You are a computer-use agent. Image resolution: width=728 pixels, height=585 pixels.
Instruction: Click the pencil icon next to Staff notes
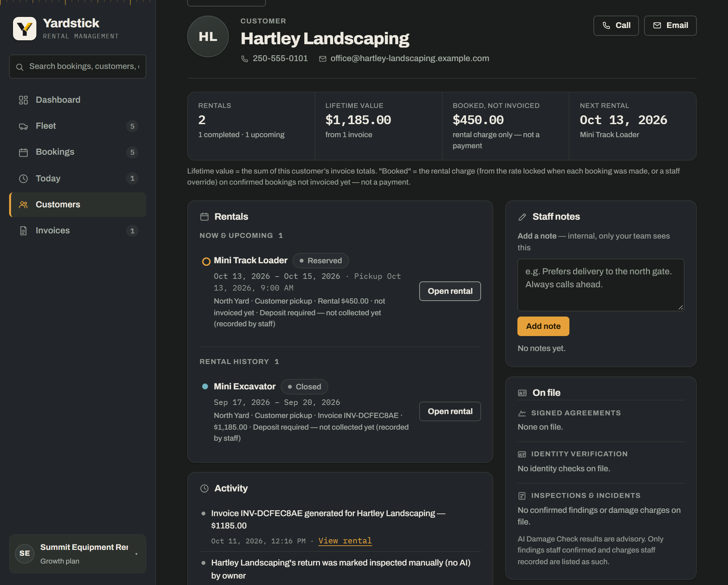[522, 217]
